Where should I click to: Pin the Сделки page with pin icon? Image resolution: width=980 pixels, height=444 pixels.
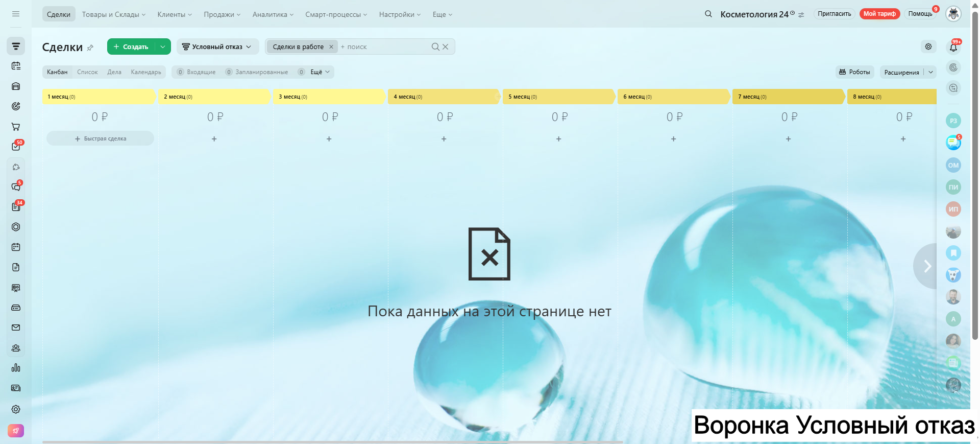tap(90, 48)
